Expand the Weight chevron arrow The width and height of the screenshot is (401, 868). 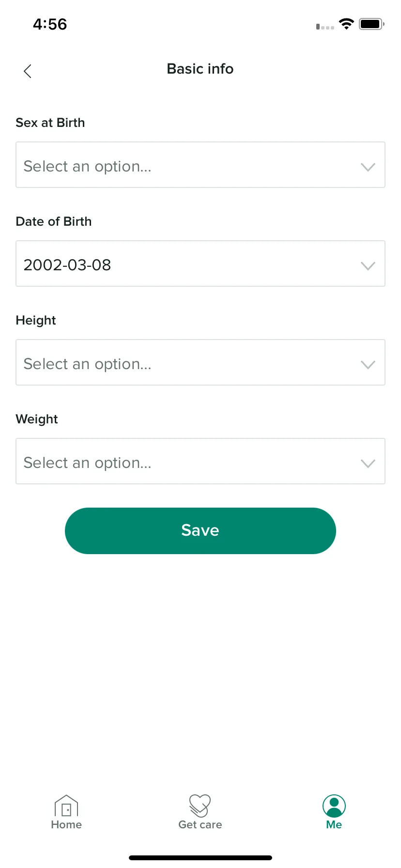click(368, 464)
